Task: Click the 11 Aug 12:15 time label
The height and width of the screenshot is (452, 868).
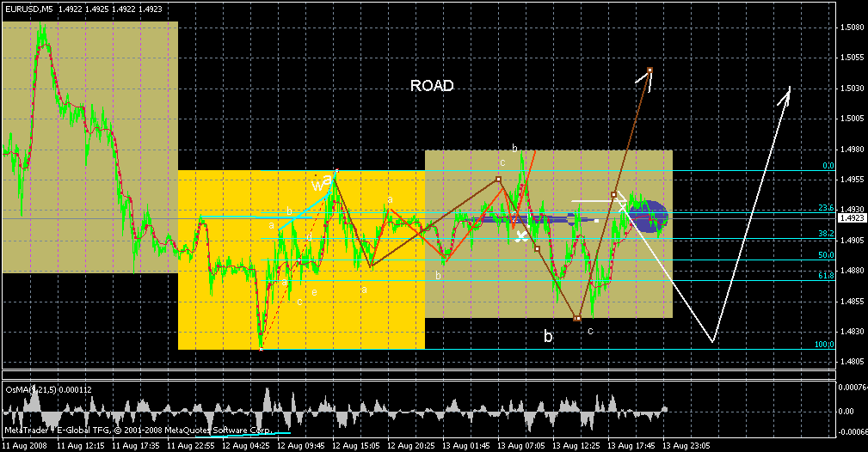Action: (x=81, y=445)
